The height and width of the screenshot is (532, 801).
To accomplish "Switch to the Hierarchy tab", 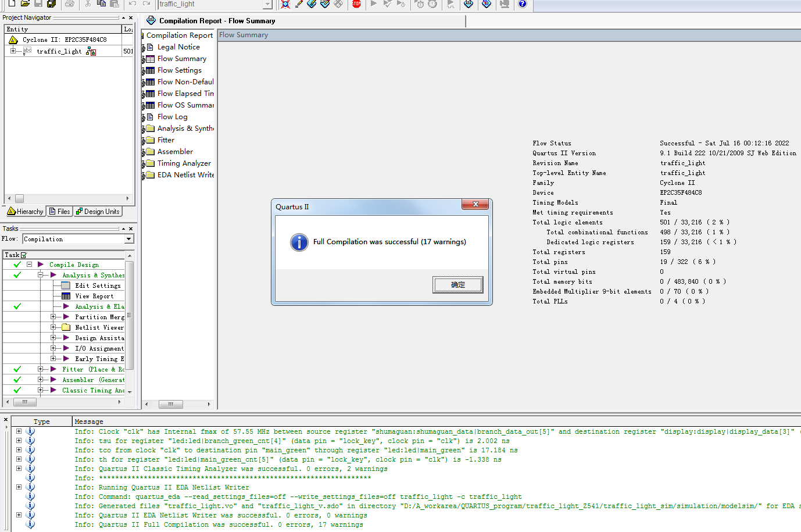I will [x=26, y=212].
